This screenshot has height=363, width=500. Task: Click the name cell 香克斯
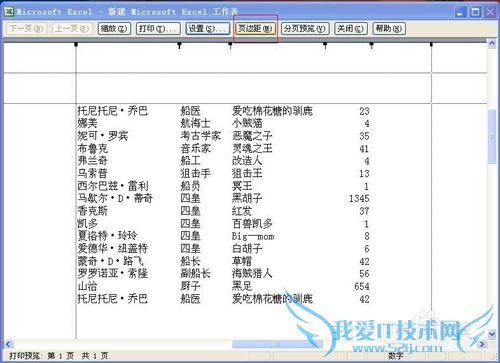(x=93, y=211)
